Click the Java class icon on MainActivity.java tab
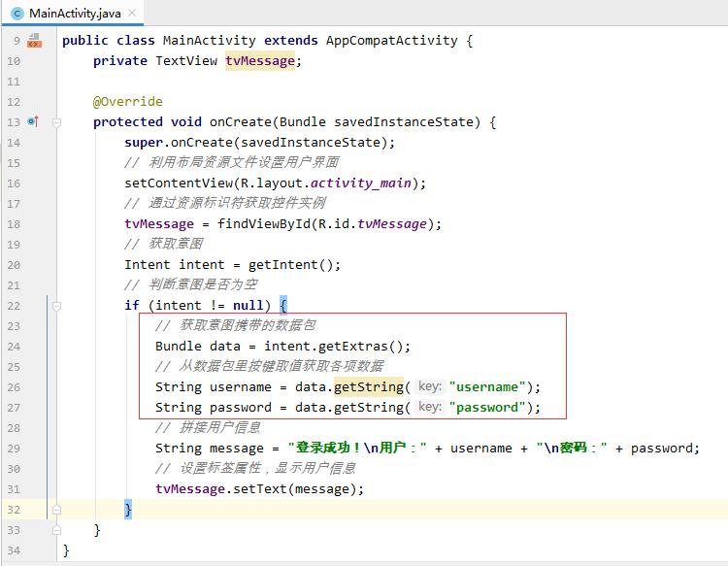This screenshot has width=728, height=566. coord(17,14)
